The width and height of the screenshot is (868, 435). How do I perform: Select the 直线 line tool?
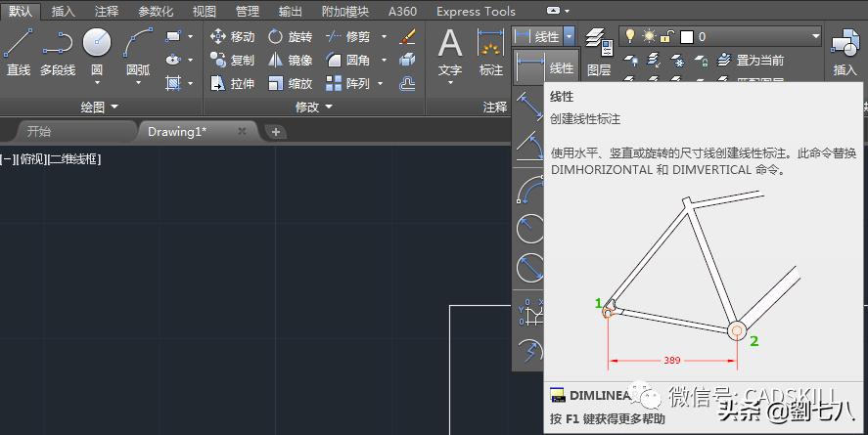tap(18, 54)
